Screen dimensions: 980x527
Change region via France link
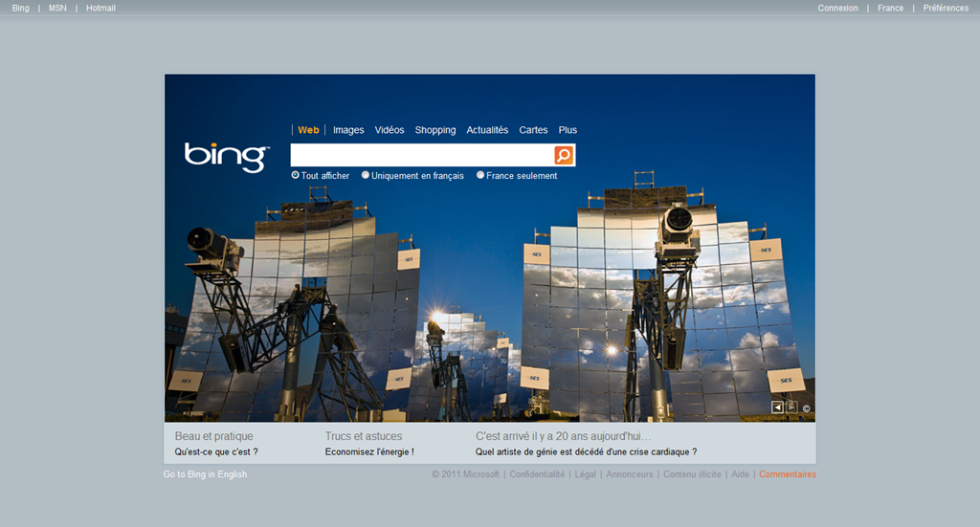[x=890, y=8]
